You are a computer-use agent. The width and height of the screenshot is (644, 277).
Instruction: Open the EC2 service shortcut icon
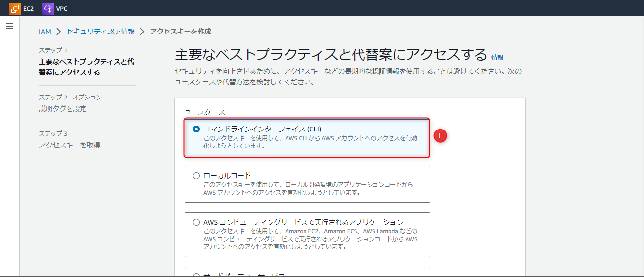click(x=15, y=8)
